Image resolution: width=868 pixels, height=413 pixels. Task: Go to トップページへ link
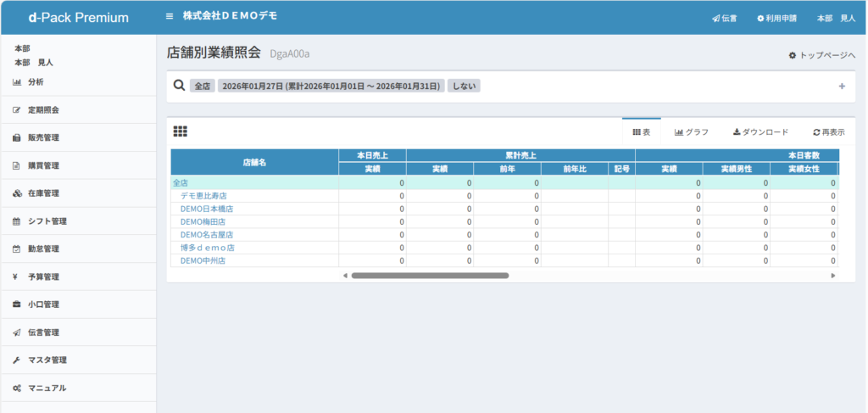(821, 55)
